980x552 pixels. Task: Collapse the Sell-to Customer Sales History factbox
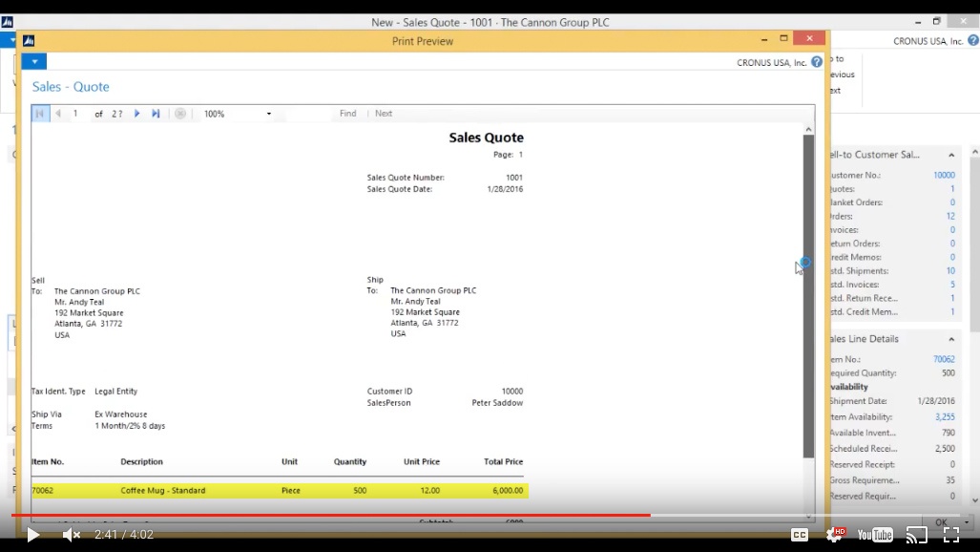pos(951,155)
